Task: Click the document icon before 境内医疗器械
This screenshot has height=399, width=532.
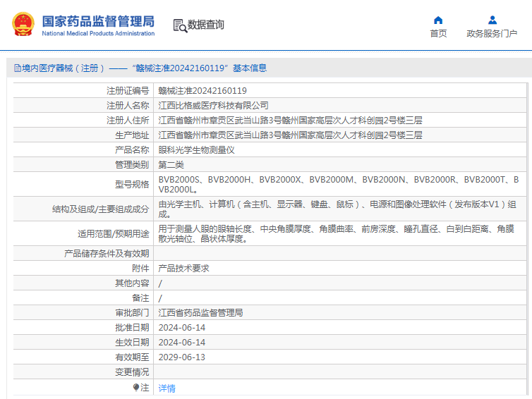Action: click(18, 68)
